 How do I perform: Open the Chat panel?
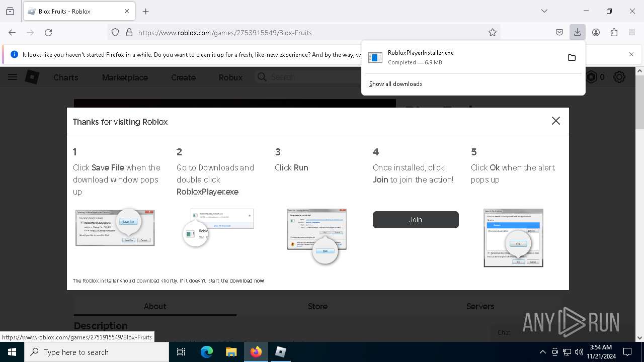click(x=504, y=332)
